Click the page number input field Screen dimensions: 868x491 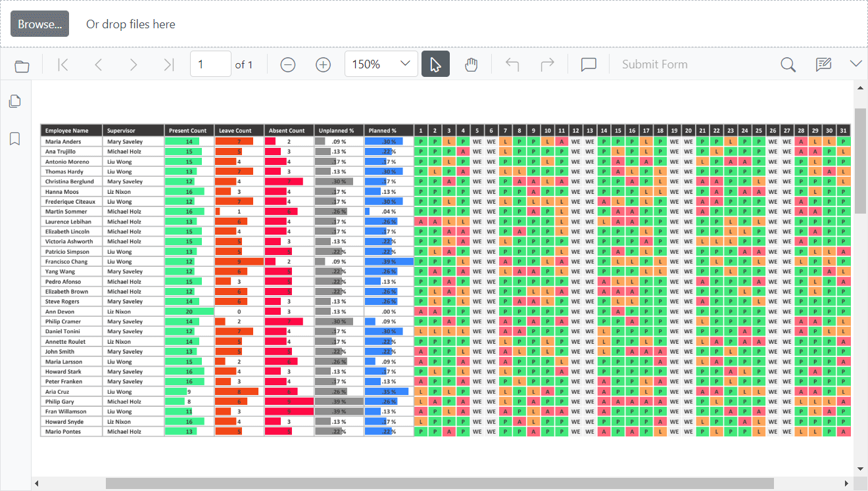coord(210,64)
